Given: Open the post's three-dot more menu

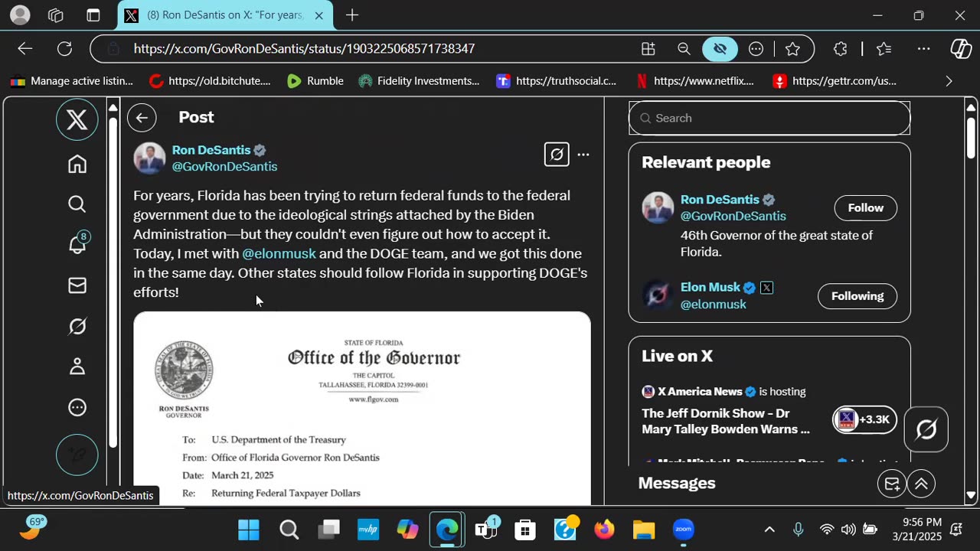Looking at the screenshot, I should [583, 155].
